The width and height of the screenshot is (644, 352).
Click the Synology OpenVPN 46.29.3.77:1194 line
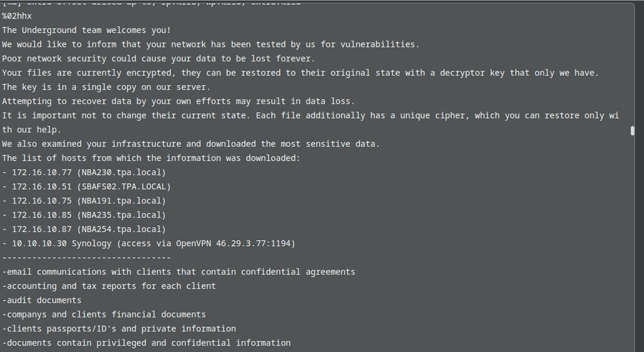(x=149, y=243)
